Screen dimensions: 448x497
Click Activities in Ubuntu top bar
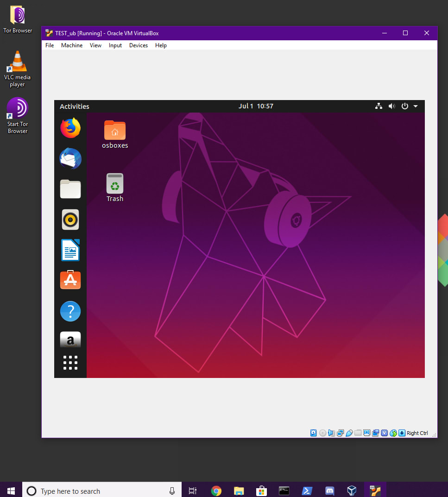coord(75,107)
